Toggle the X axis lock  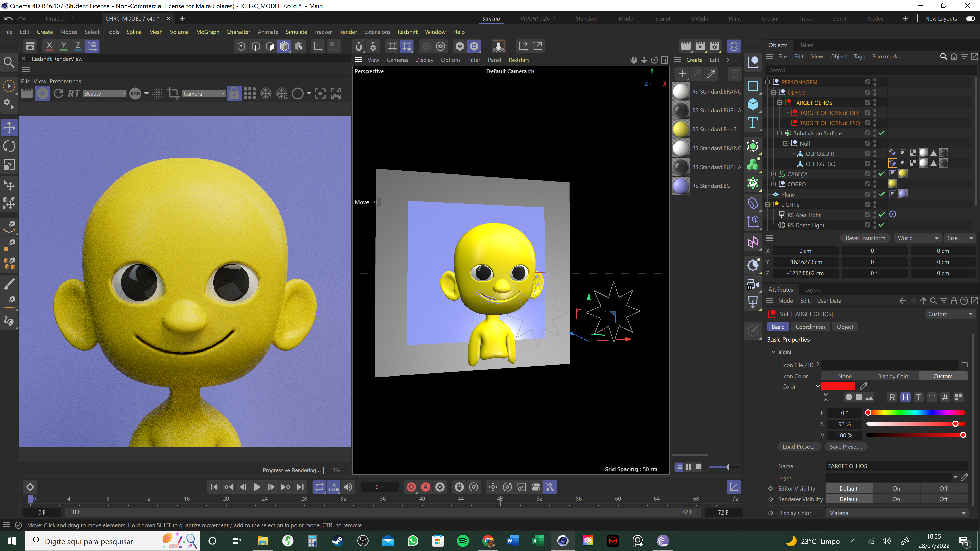[x=49, y=46]
